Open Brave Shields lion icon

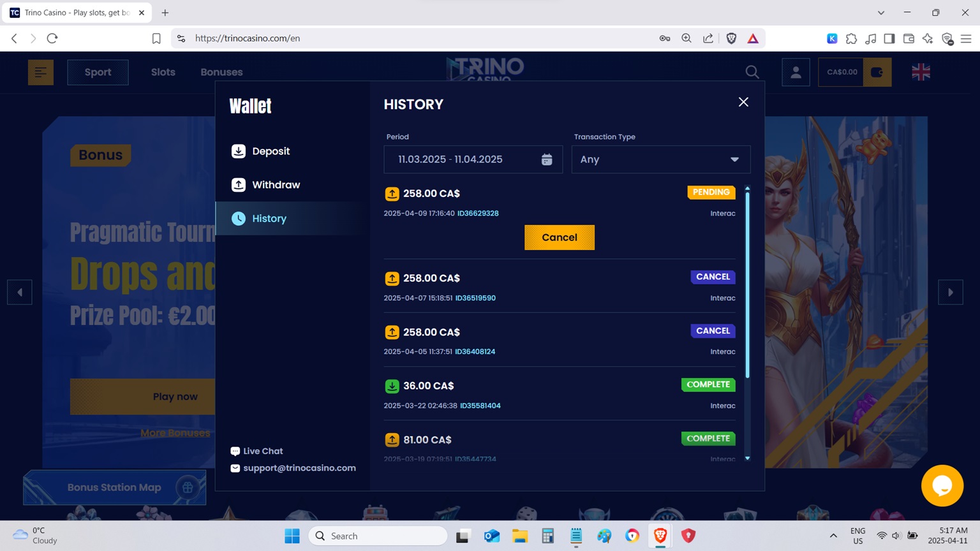pyautogui.click(x=731, y=38)
